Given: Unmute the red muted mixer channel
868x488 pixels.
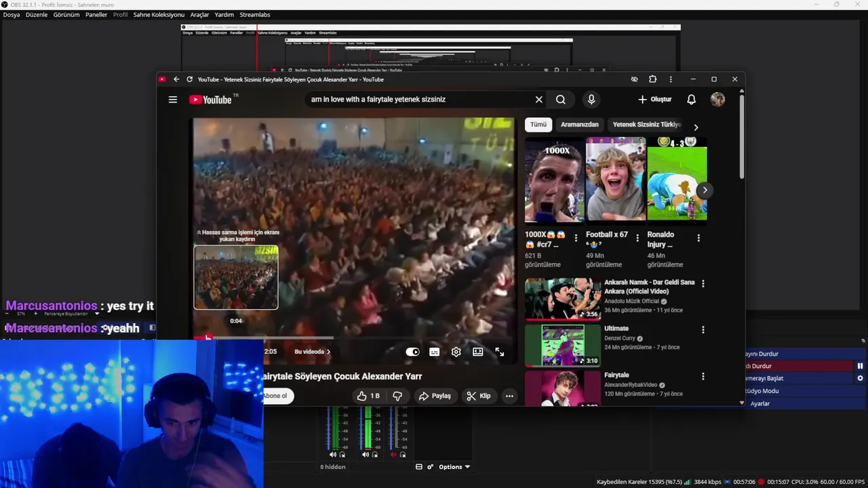Looking at the screenshot, I should coord(393,455).
